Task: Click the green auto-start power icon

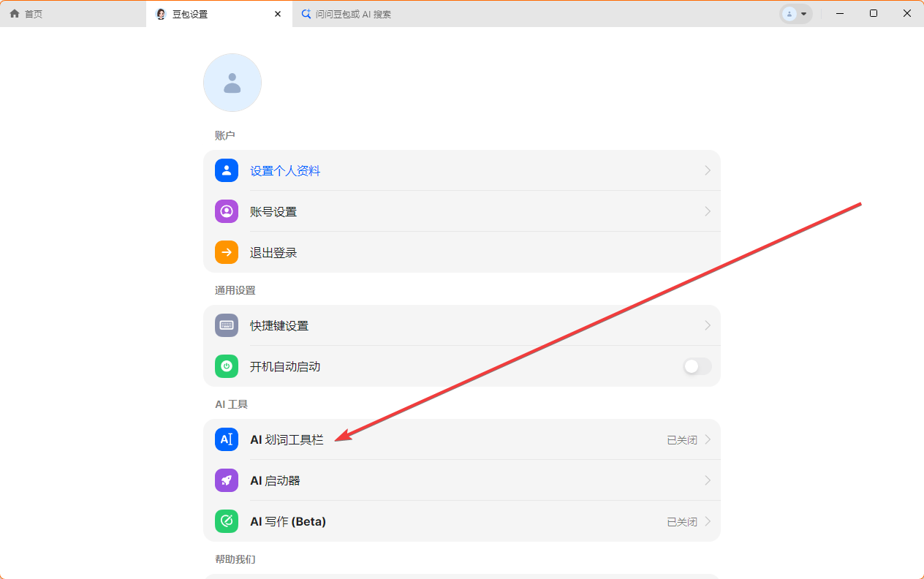Action: pos(227,366)
